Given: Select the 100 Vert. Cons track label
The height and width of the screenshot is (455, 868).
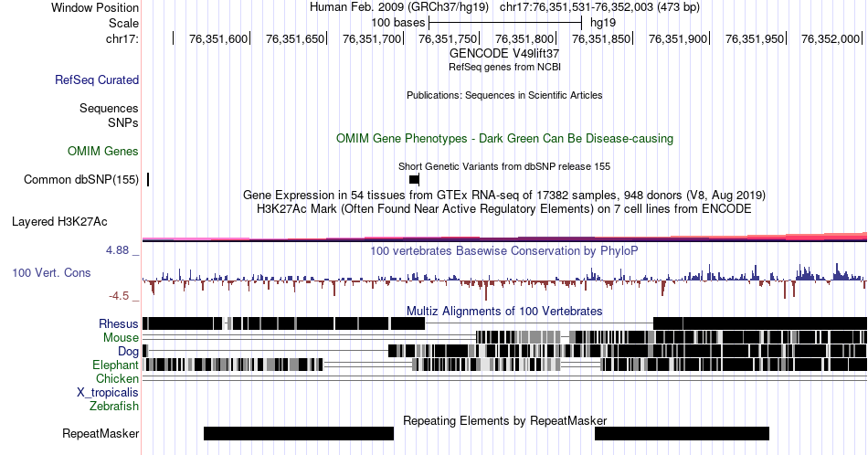Looking at the screenshot, I should [x=51, y=272].
